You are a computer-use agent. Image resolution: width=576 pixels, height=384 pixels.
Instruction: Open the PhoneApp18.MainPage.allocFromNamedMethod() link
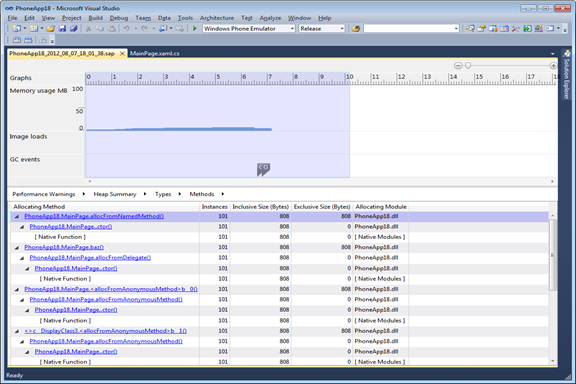click(94, 216)
